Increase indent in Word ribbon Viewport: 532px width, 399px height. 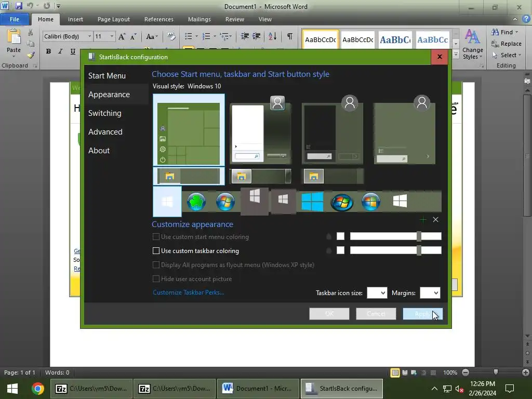tap(257, 36)
